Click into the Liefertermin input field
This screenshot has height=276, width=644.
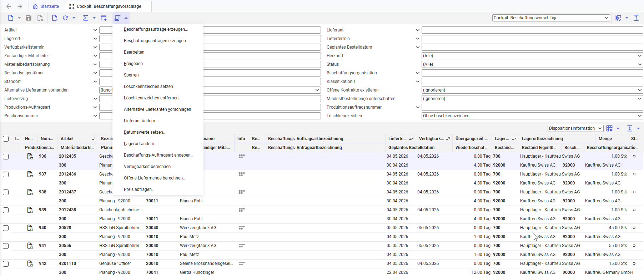click(x=532, y=39)
